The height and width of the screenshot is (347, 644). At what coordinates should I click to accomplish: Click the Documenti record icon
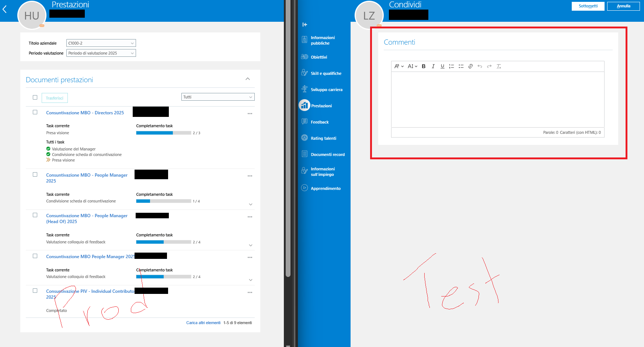click(x=304, y=154)
